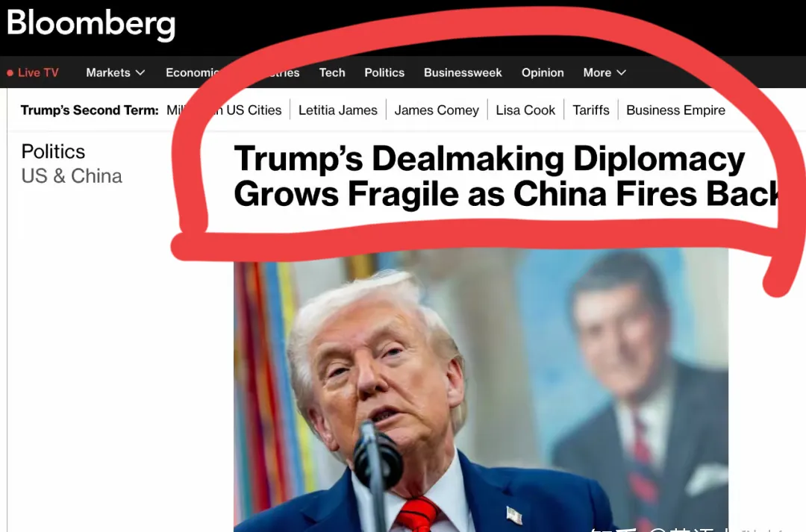806x532 pixels.
Task: Open the Tariffs topic link
Action: 591,110
